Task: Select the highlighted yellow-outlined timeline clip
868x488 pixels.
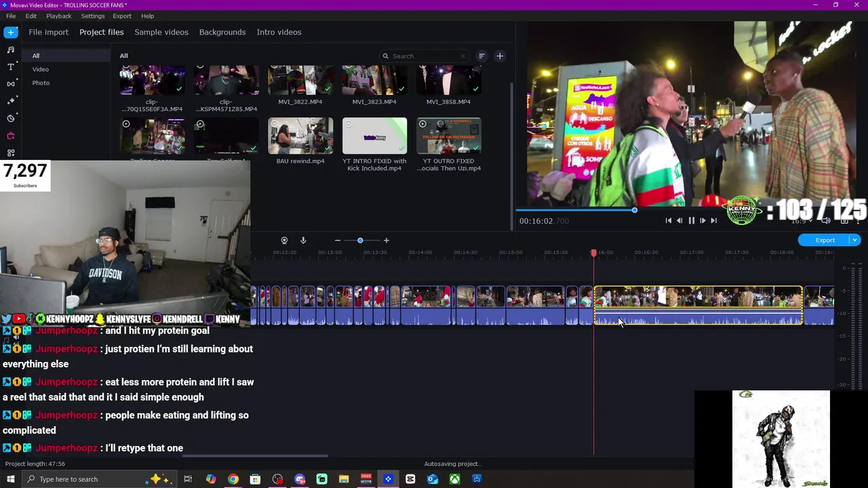Action: (x=698, y=306)
